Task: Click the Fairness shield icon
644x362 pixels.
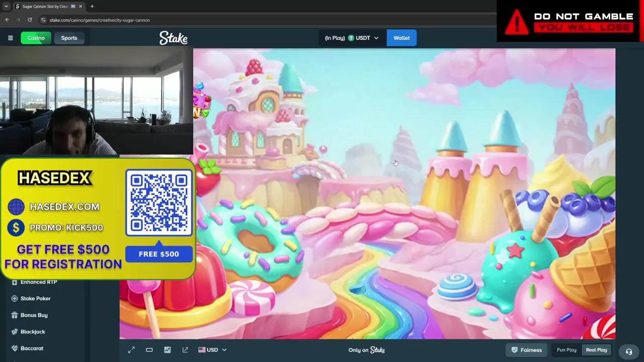Action: [x=515, y=350]
